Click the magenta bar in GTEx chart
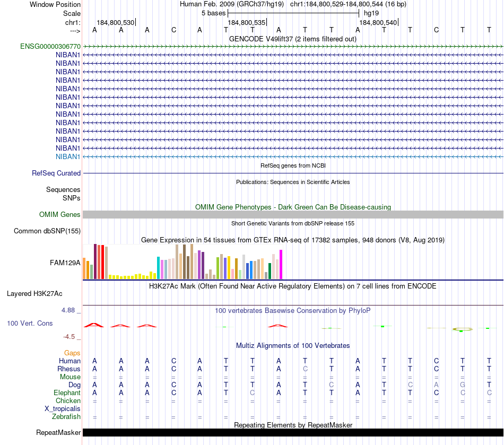Viewport: 504px width, 445px height. coord(281,265)
